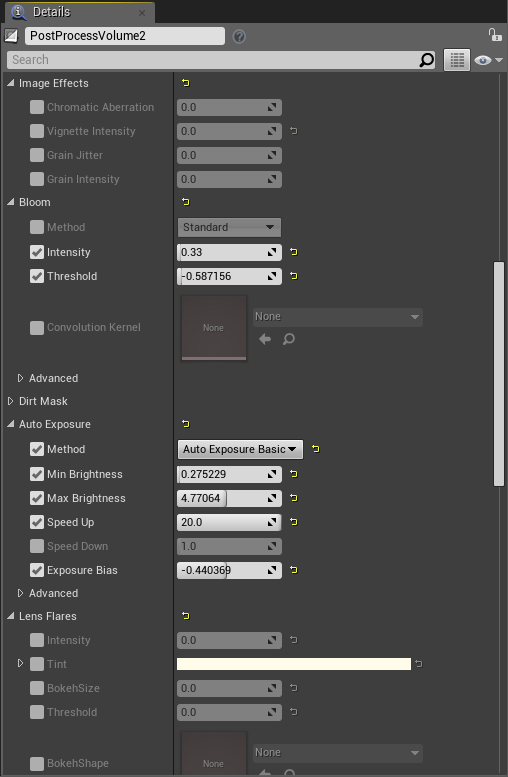Click the Convolution Kernel None thumbnail
Screen dimensions: 508x777
click(214, 328)
